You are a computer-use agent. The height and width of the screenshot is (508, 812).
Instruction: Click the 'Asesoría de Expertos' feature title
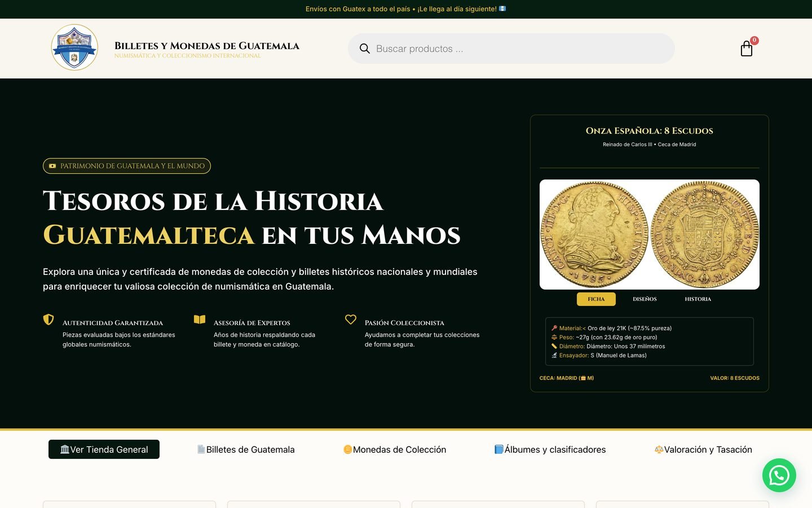252,323
